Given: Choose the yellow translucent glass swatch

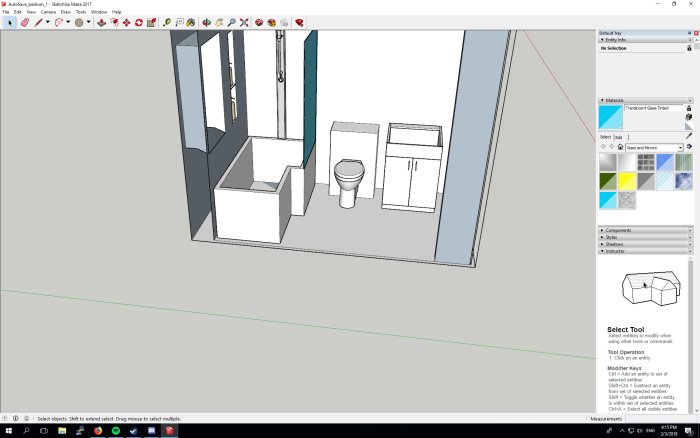Looking at the screenshot, I should tap(627, 181).
